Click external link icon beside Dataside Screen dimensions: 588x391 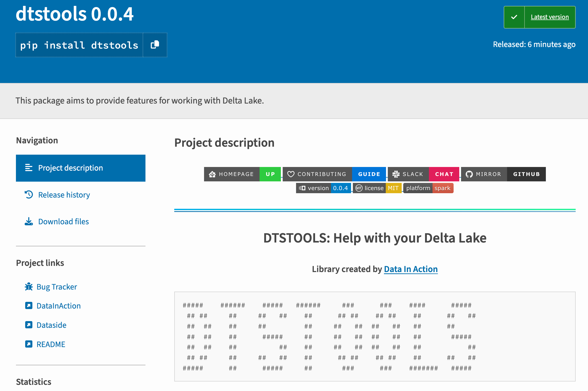click(x=29, y=325)
